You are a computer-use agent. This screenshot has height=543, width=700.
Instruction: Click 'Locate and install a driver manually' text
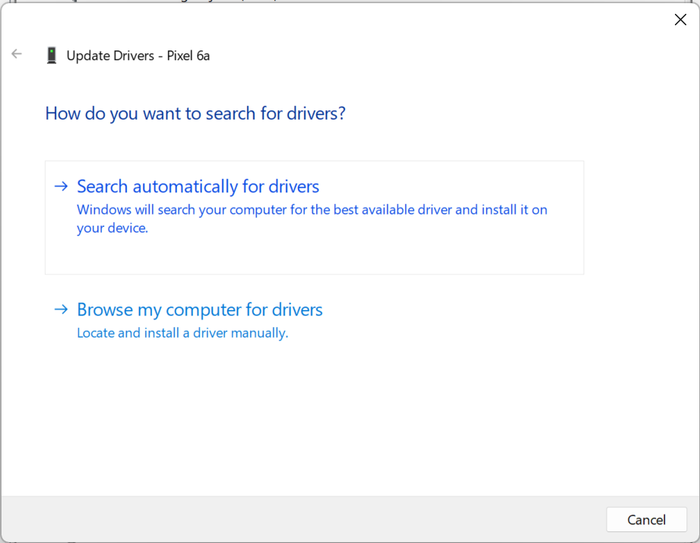click(183, 333)
